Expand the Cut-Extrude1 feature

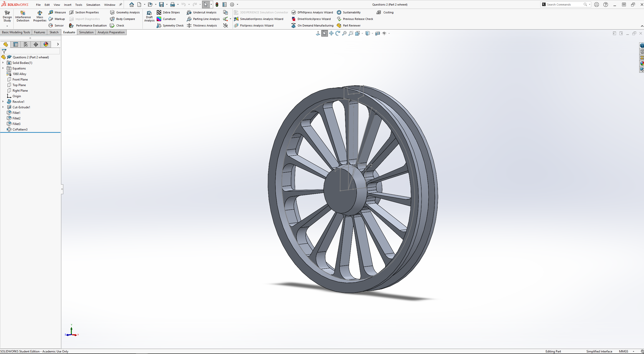[3, 107]
